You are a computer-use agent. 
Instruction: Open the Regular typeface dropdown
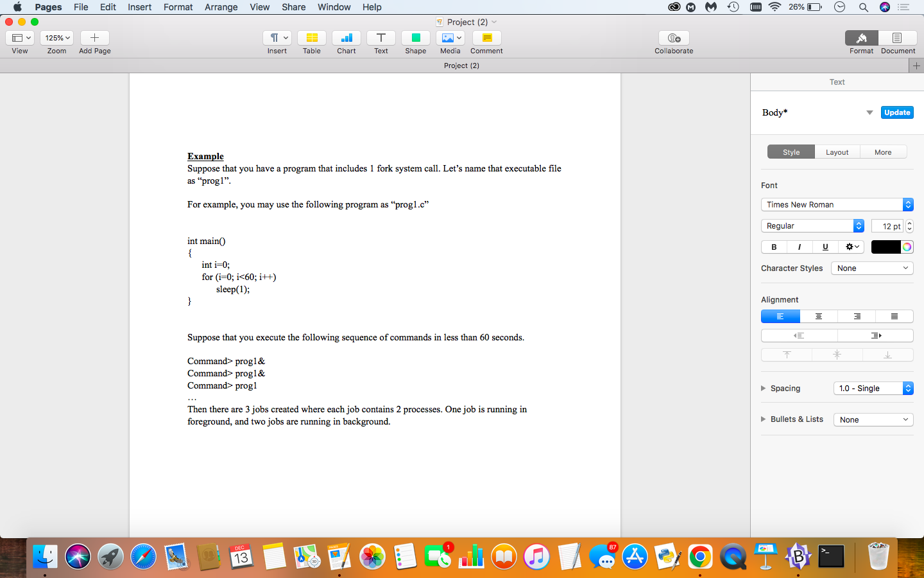click(x=812, y=225)
